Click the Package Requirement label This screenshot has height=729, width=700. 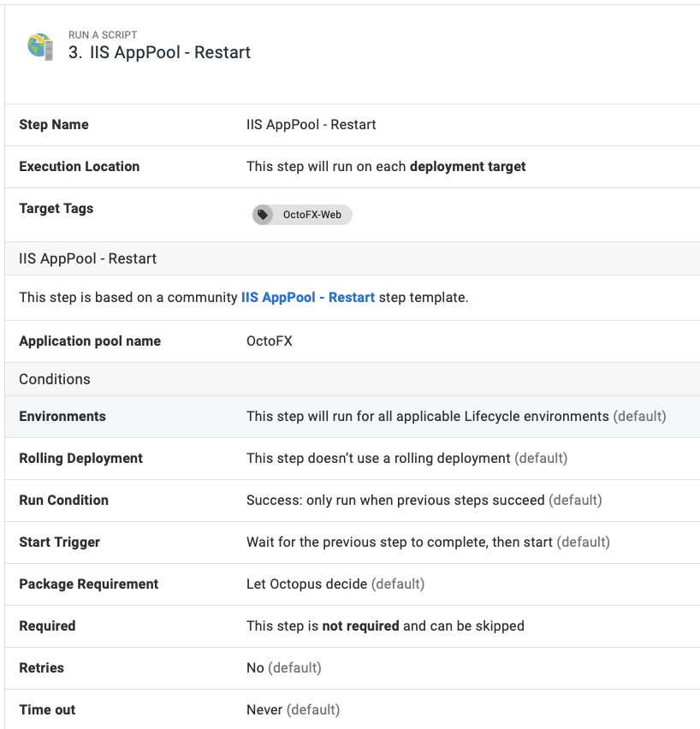coord(89,584)
